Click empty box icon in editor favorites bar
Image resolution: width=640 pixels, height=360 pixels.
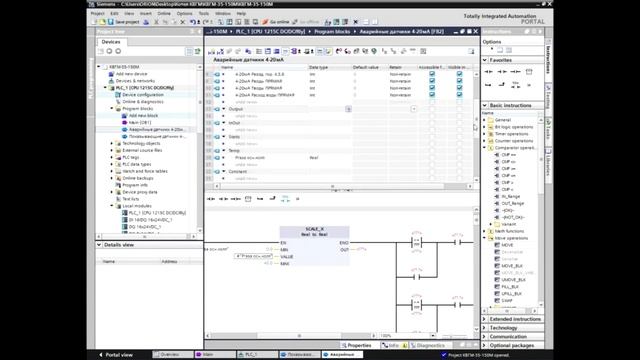248,199
